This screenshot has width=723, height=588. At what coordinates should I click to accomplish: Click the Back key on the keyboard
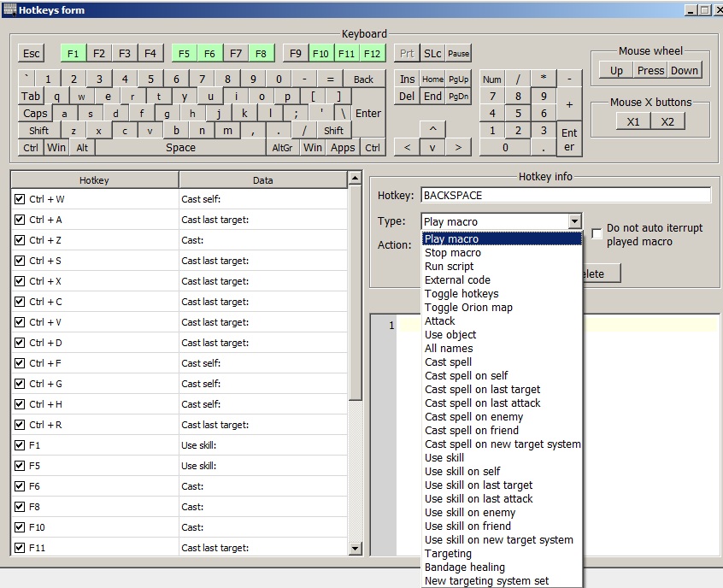363,79
